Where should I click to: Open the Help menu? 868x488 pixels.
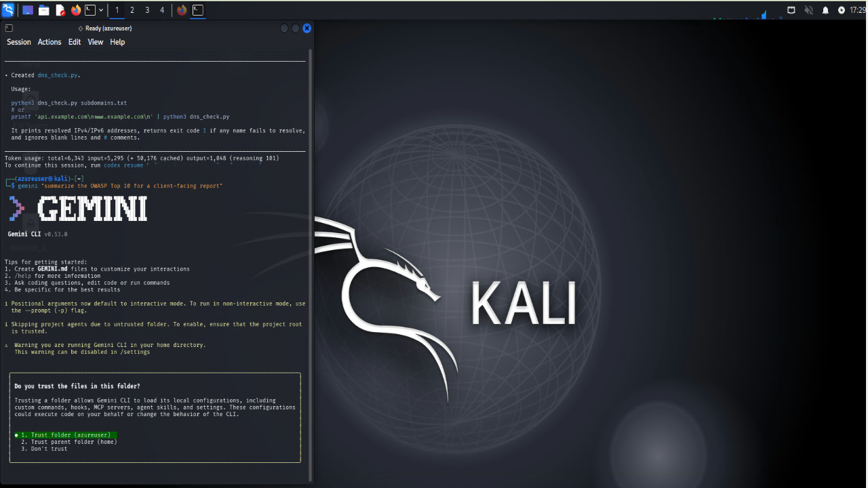[x=117, y=42]
